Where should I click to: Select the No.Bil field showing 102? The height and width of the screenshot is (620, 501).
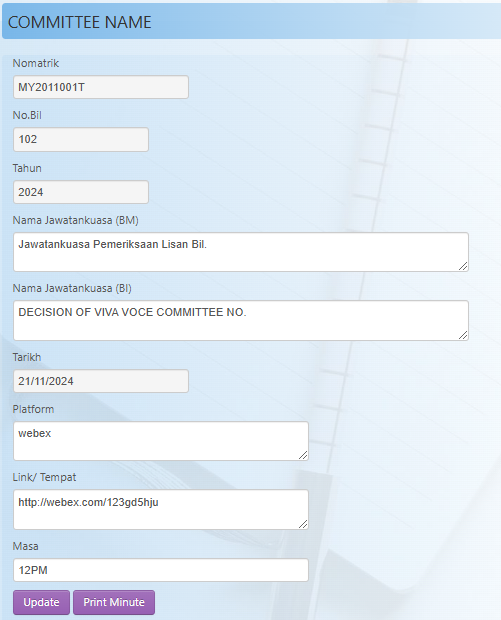pos(81,139)
